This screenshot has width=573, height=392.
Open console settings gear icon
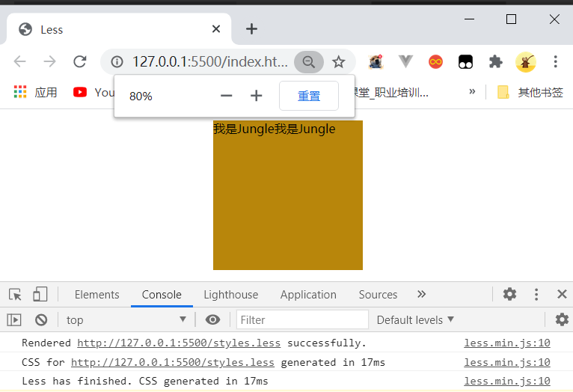click(x=562, y=319)
